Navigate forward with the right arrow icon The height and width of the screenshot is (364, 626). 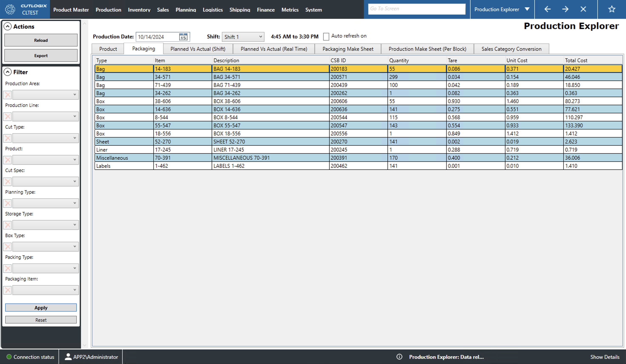click(565, 9)
